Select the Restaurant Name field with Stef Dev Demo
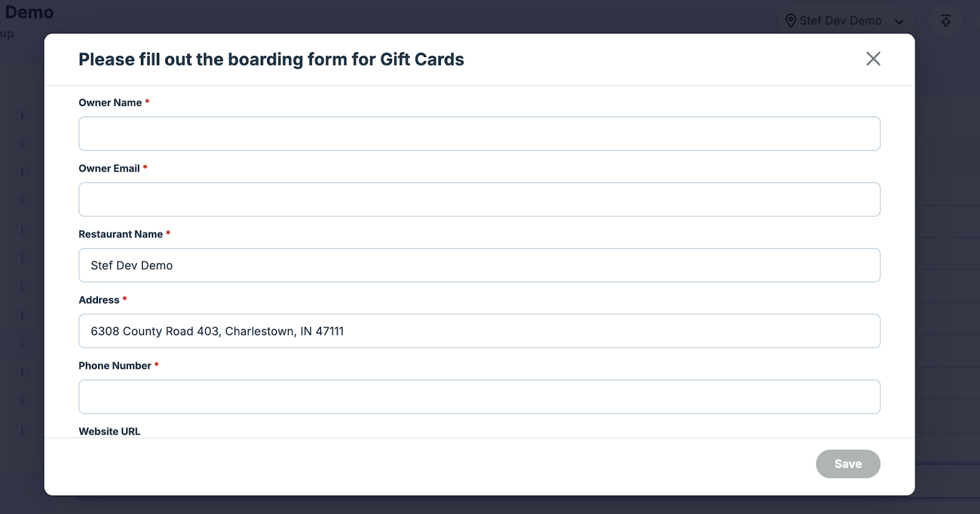 479,265
